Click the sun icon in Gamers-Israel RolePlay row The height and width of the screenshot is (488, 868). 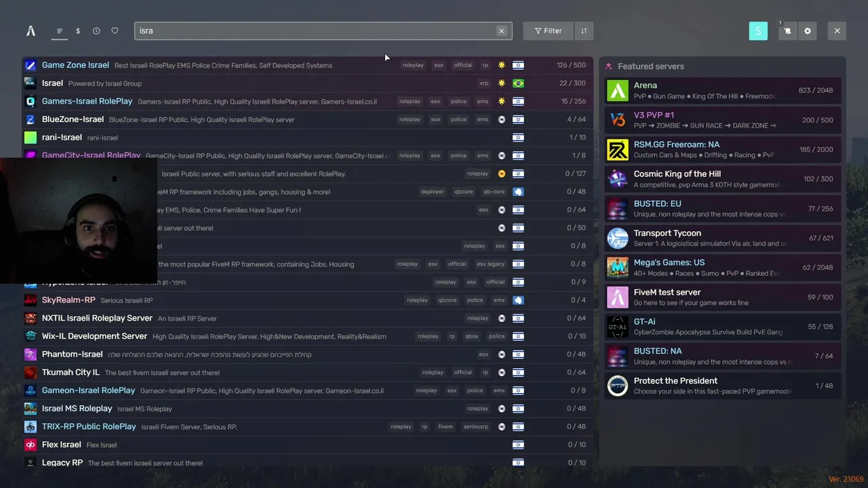pyautogui.click(x=502, y=101)
